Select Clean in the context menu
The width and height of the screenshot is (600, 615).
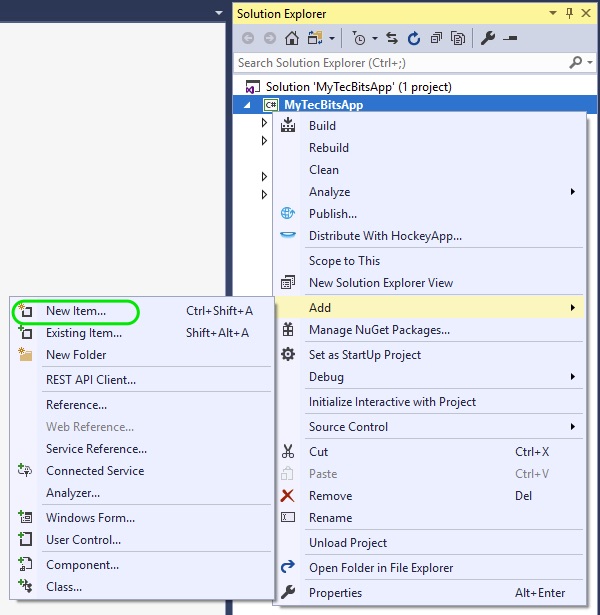pos(429,170)
